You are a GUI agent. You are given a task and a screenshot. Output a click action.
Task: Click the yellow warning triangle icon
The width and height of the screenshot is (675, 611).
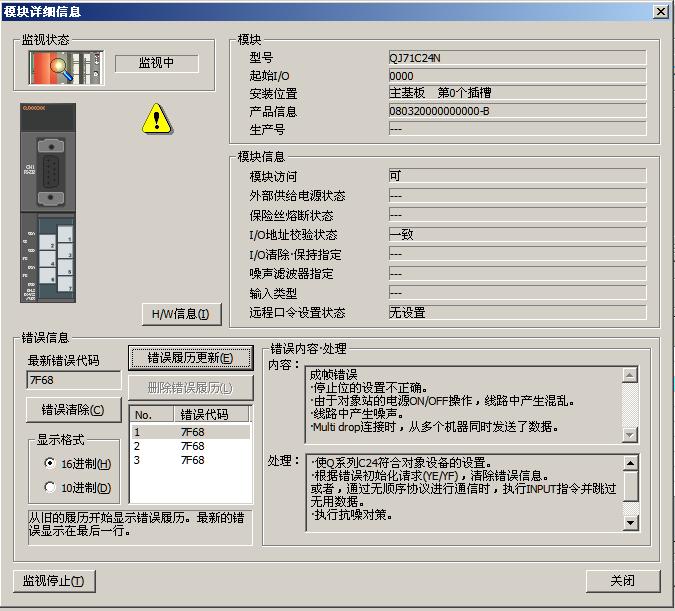[156, 119]
